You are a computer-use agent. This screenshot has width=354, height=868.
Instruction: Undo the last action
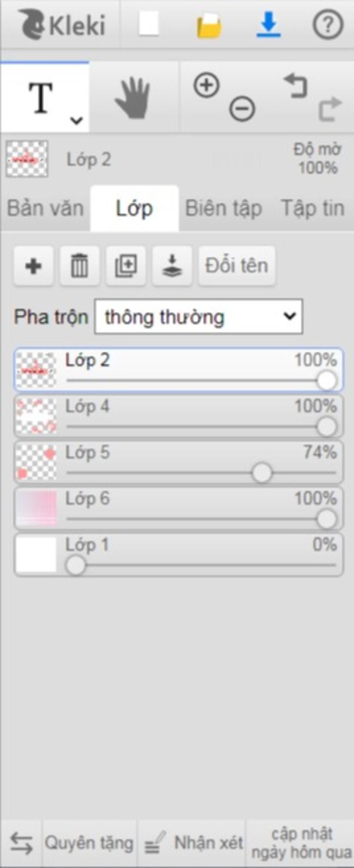(296, 86)
